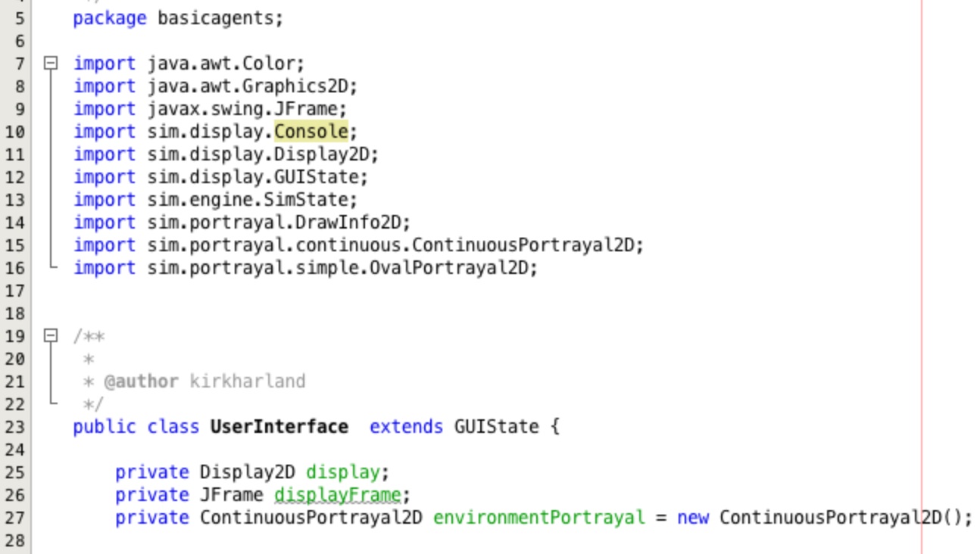Click the author name kirkharland
This screenshot has width=980, height=554.
pos(248,381)
